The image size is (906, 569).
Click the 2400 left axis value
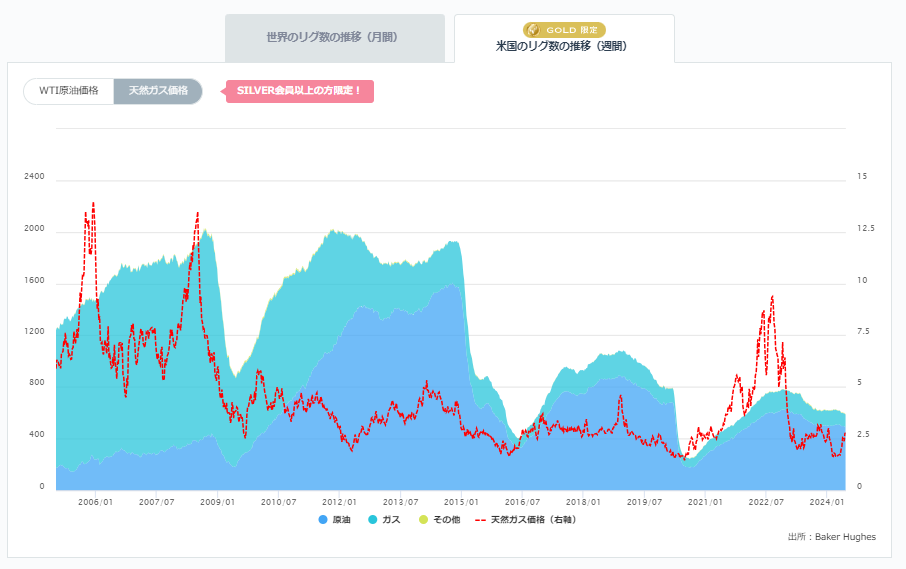[34, 177]
